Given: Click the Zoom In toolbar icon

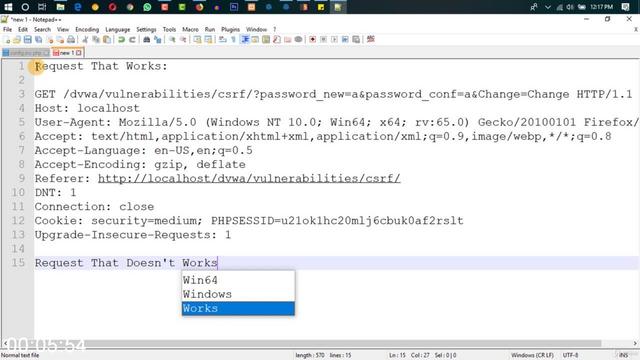Looking at the screenshot, I should 172,39.
